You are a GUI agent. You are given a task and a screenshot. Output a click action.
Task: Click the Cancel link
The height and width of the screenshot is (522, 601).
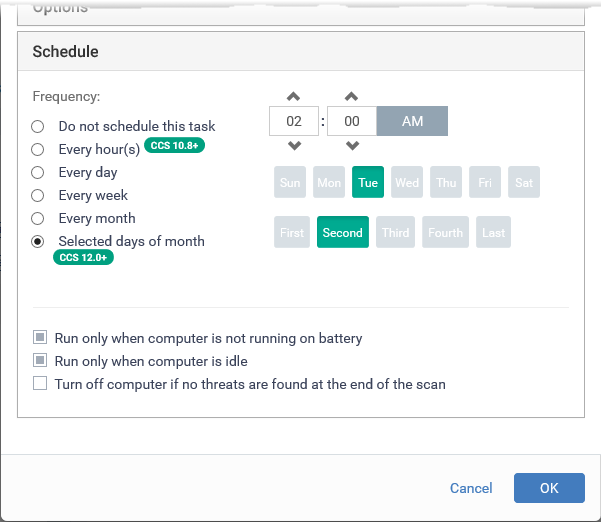click(471, 488)
